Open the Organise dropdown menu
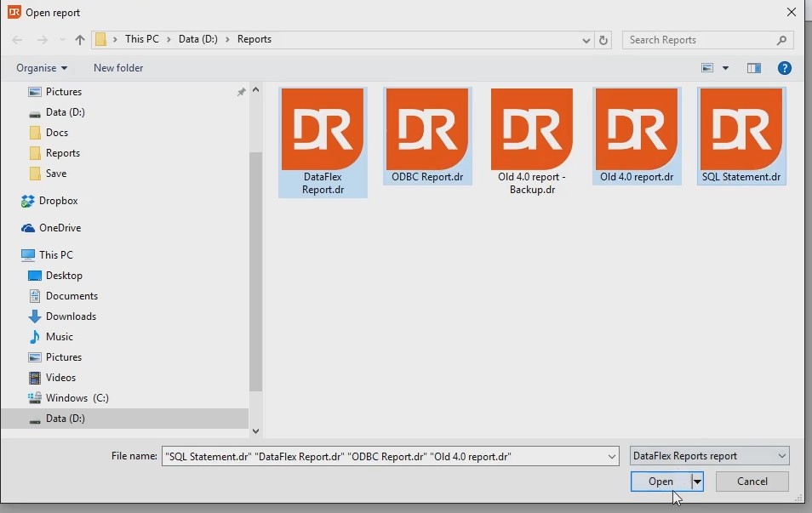Viewport: 812px width, 513px height. [x=42, y=68]
